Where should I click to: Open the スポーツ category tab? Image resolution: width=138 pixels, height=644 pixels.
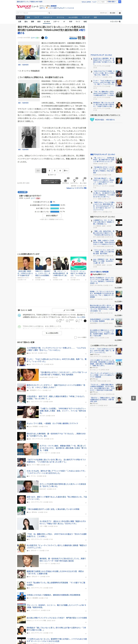click(56, 21)
